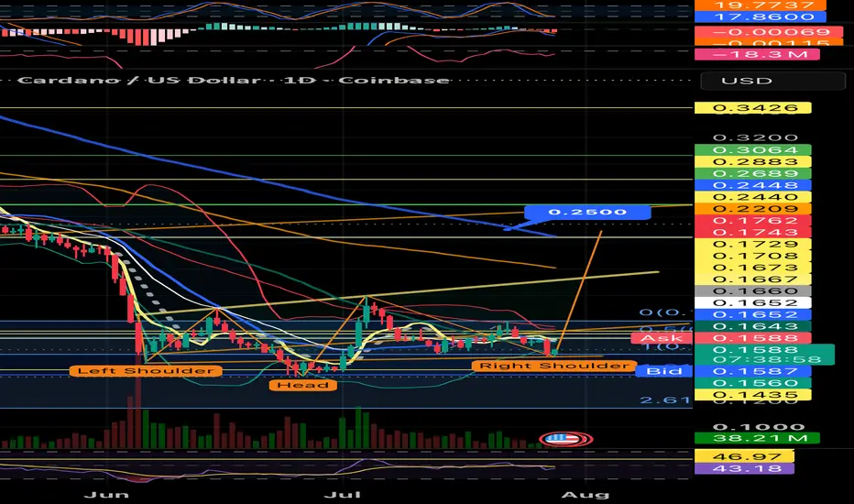Click the Jun label on time axis

coord(106,495)
